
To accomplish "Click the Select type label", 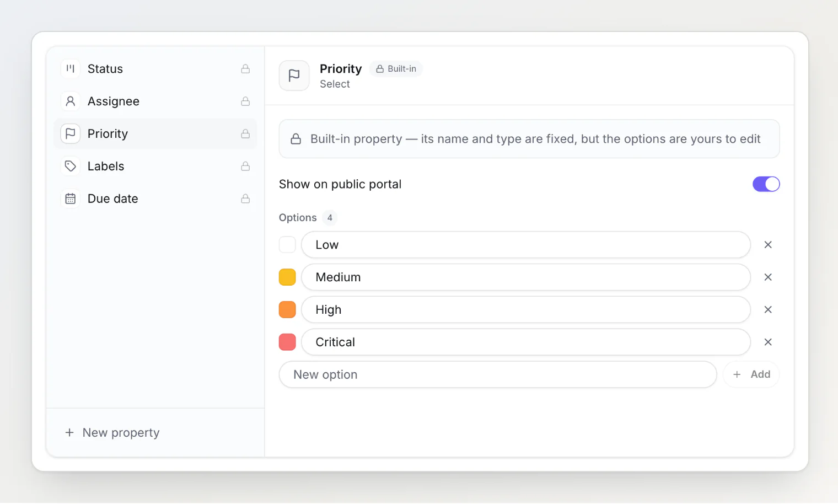I will (x=335, y=84).
